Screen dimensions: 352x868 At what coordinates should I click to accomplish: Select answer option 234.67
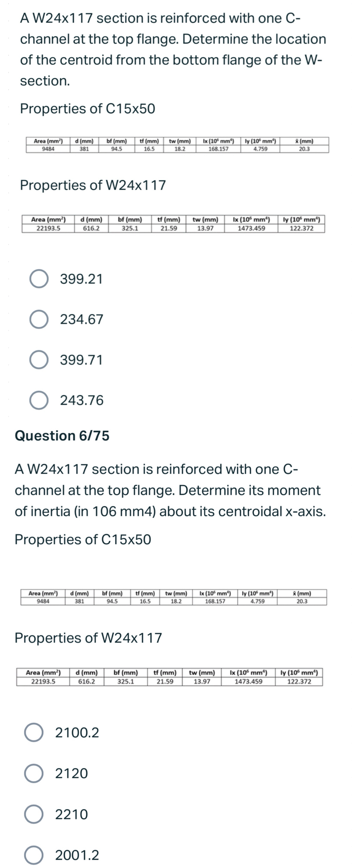40,320
